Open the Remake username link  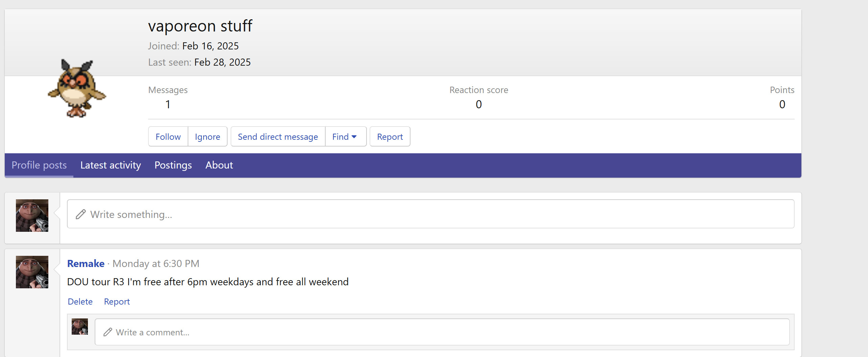point(86,264)
